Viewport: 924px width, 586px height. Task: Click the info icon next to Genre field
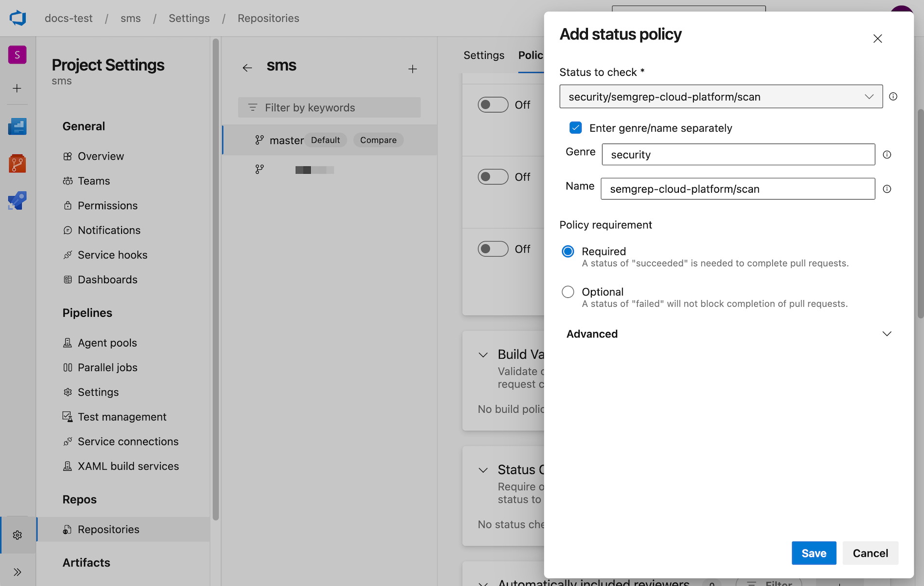[887, 155]
